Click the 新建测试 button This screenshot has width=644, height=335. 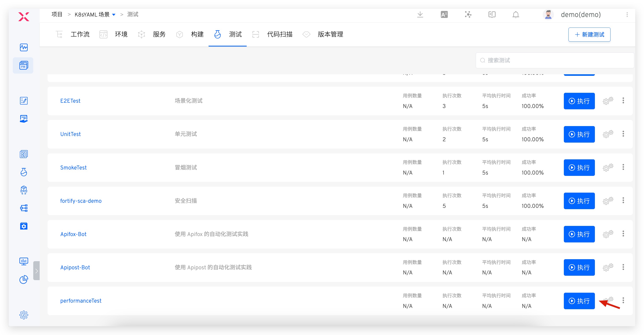click(x=589, y=35)
